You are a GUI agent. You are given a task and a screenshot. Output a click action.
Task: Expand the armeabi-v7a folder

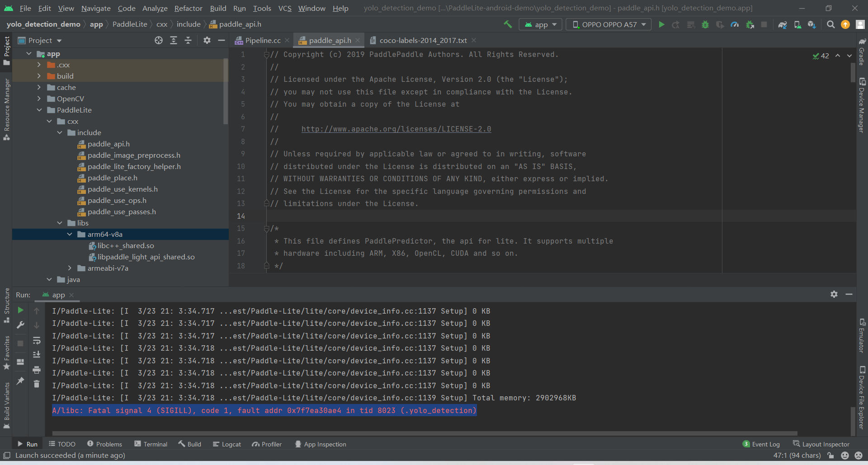click(70, 268)
